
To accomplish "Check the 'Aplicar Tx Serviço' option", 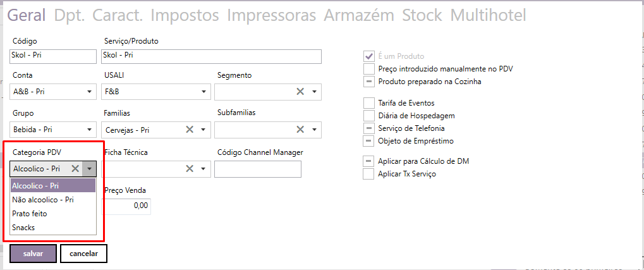I will pos(369,174).
